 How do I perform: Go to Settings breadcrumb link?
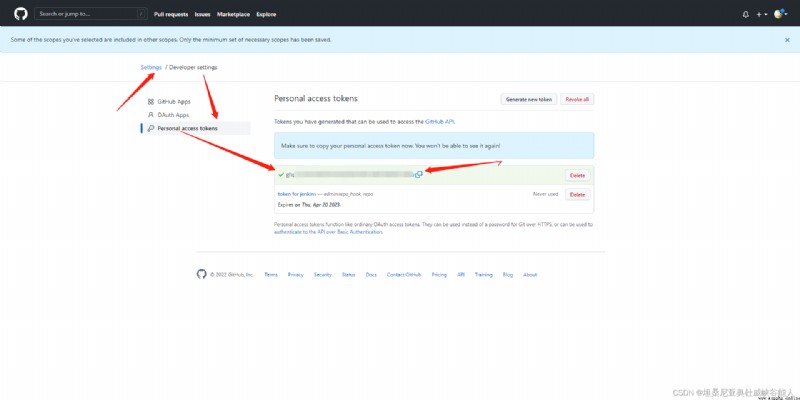coord(151,67)
